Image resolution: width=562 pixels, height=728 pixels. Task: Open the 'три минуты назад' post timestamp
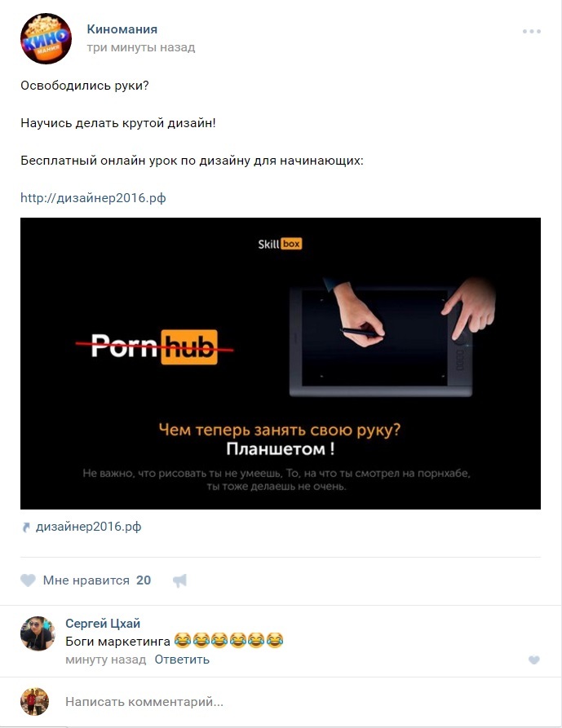click(x=141, y=47)
